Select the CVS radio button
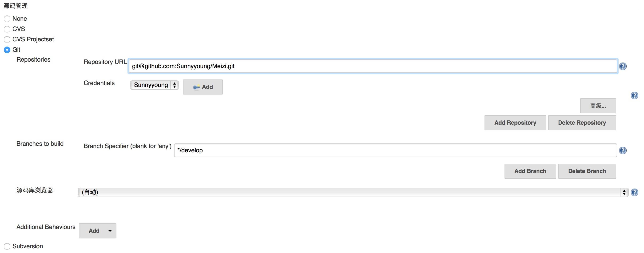The height and width of the screenshot is (253, 644). tap(7, 29)
